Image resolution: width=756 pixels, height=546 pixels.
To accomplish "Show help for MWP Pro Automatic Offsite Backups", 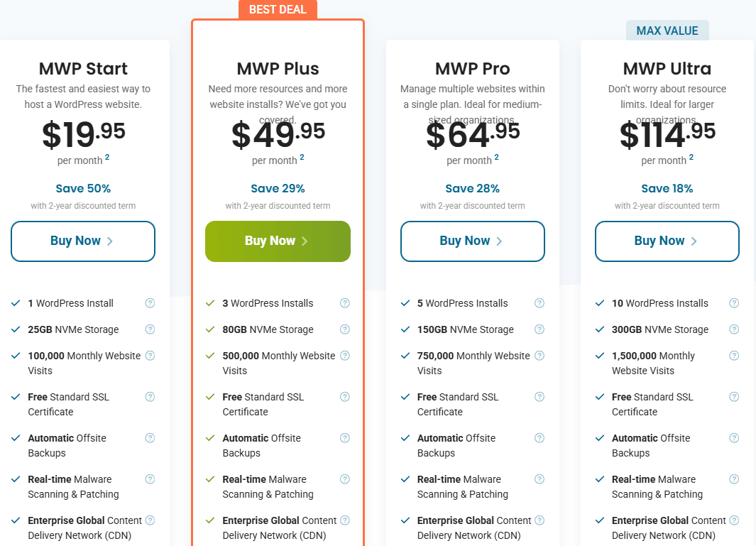I will click(x=539, y=438).
